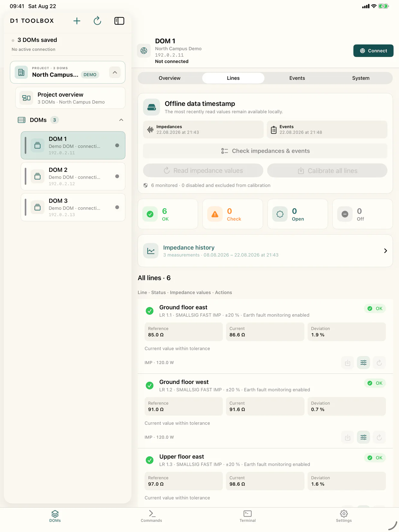
Task: Click the Impedances timestamp card
Action: 203,129
